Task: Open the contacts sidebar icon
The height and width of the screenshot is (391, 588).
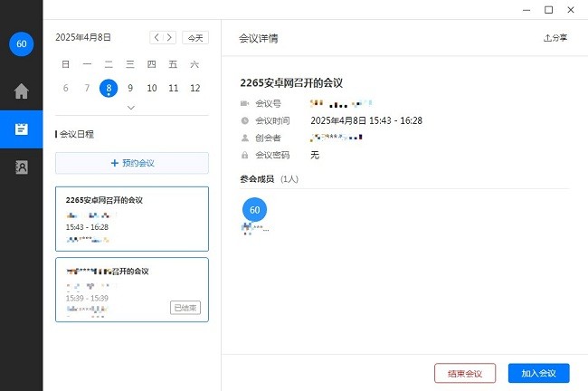Action: coord(21,167)
